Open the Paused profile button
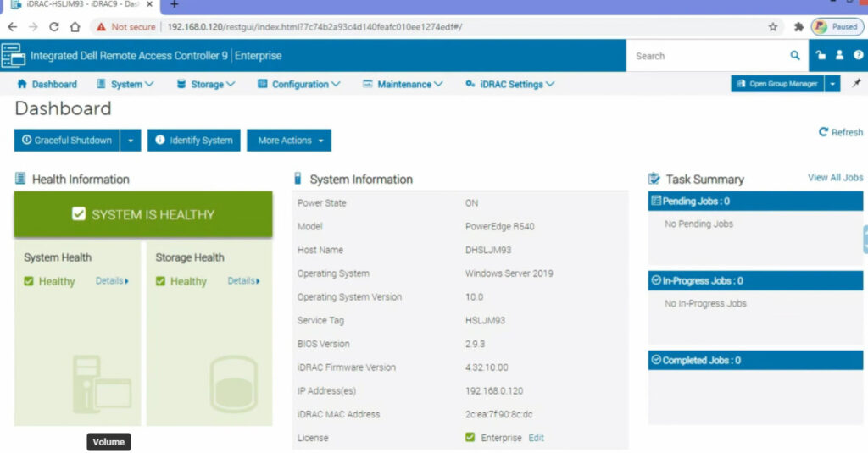The image size is (868, 453). click(x=837, y=26)
